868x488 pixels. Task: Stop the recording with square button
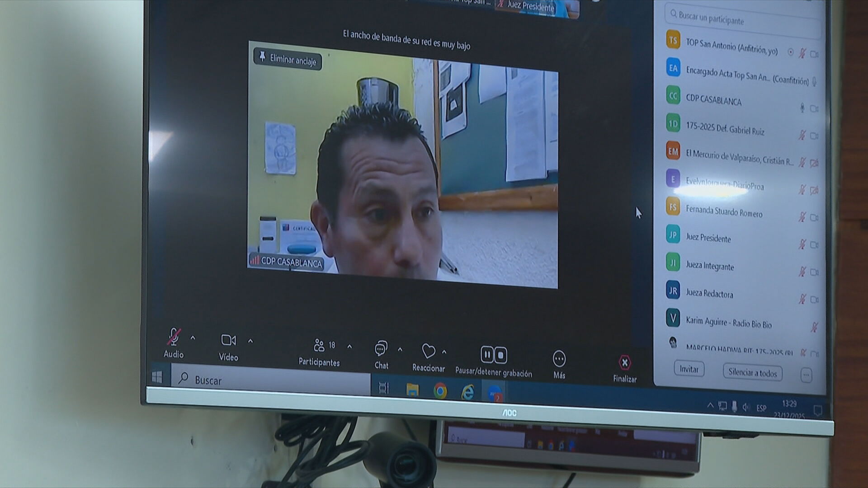[501, 356]
